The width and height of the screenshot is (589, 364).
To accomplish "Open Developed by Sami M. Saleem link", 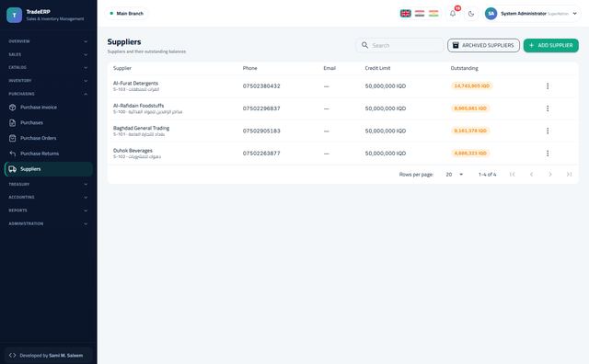I will [48, 356].
